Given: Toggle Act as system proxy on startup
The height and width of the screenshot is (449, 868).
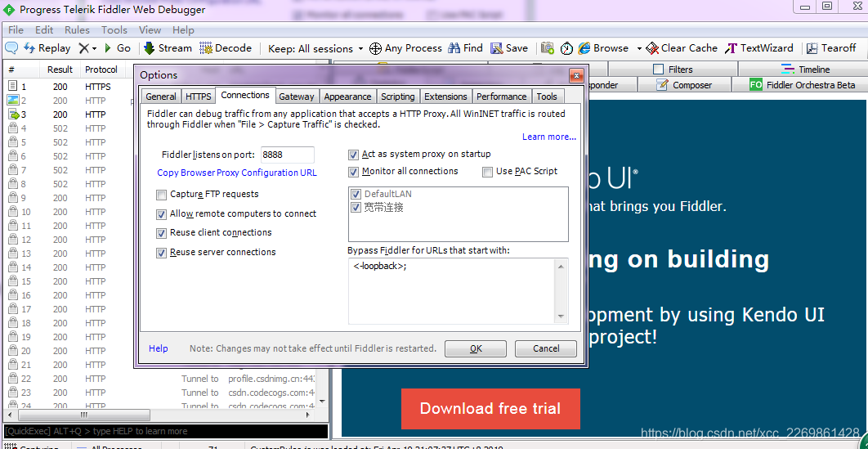Looking at the screenshot, I should click(353, 155).
